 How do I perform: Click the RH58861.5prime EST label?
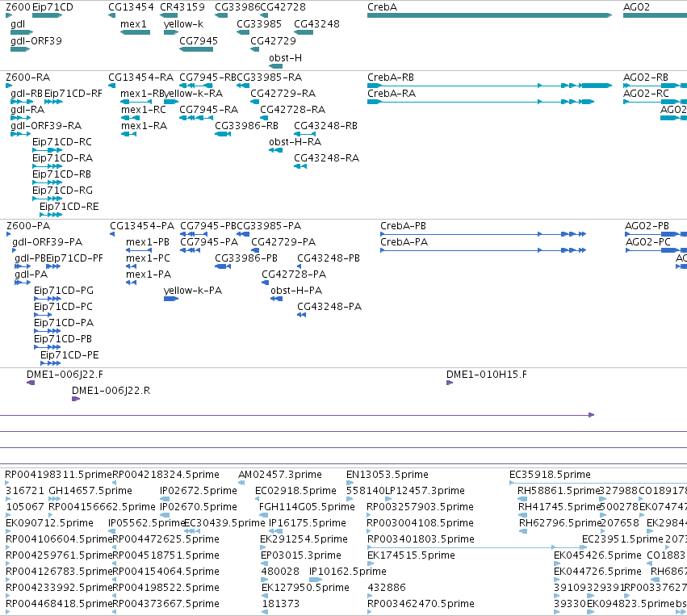click(x=558, y=491)
